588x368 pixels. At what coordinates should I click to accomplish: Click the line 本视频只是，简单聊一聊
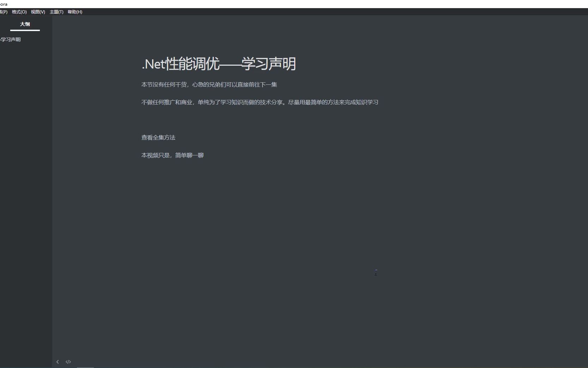pyautogui.click(x=172, y=155)
